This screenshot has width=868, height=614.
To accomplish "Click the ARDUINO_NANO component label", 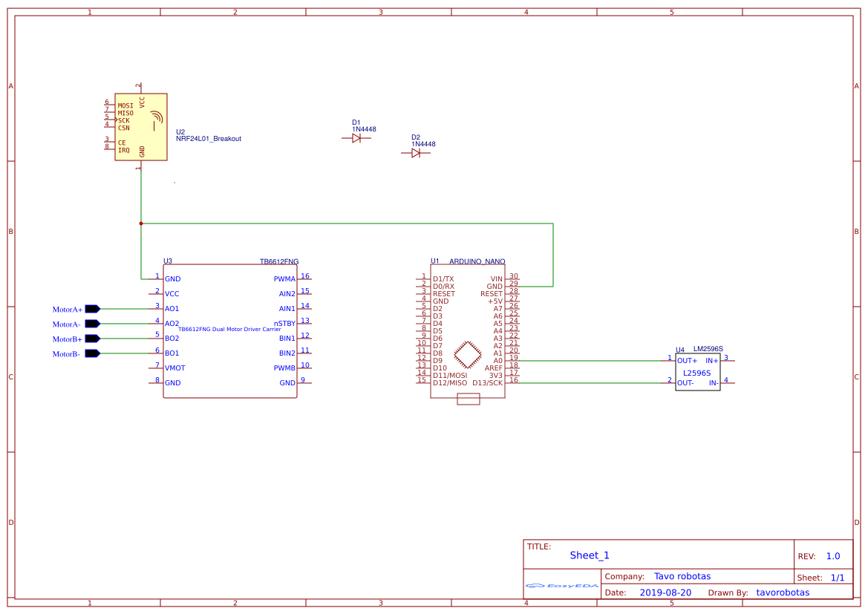I will (x=477, y=261).
